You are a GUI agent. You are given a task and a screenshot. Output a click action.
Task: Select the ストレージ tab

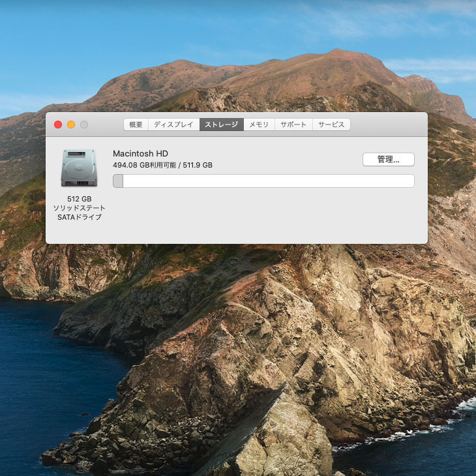click(222, 125)
